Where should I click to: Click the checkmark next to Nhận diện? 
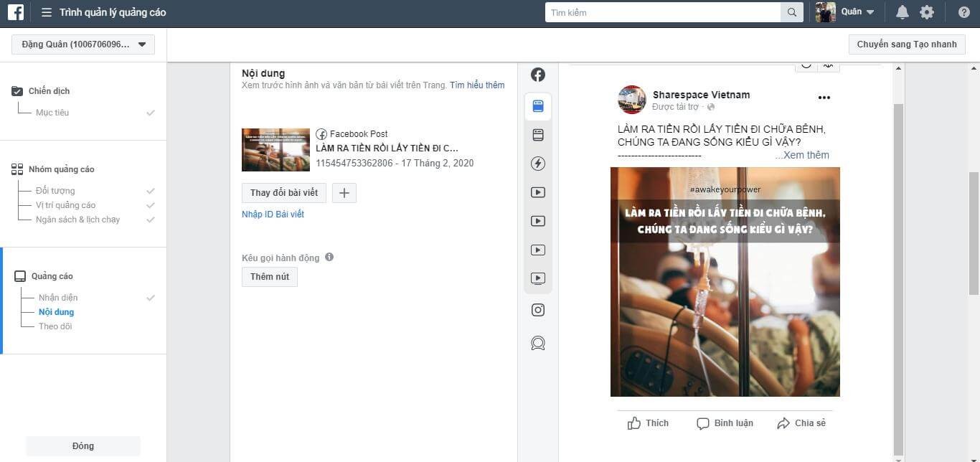tap(151, 298)
